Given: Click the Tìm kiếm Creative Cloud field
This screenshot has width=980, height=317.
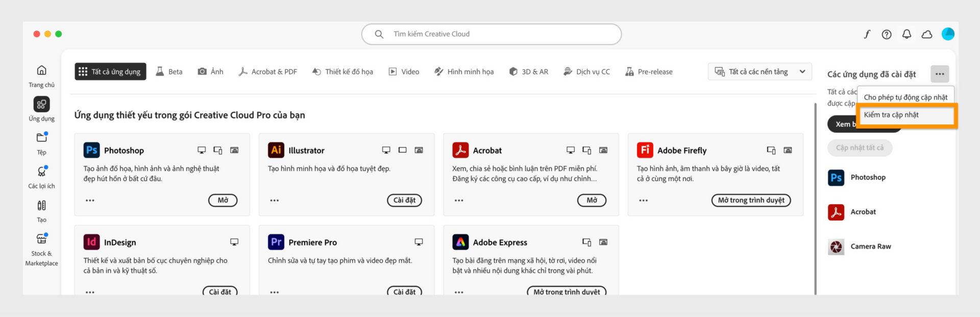Looking at the screenshot, I should point(492,34).
